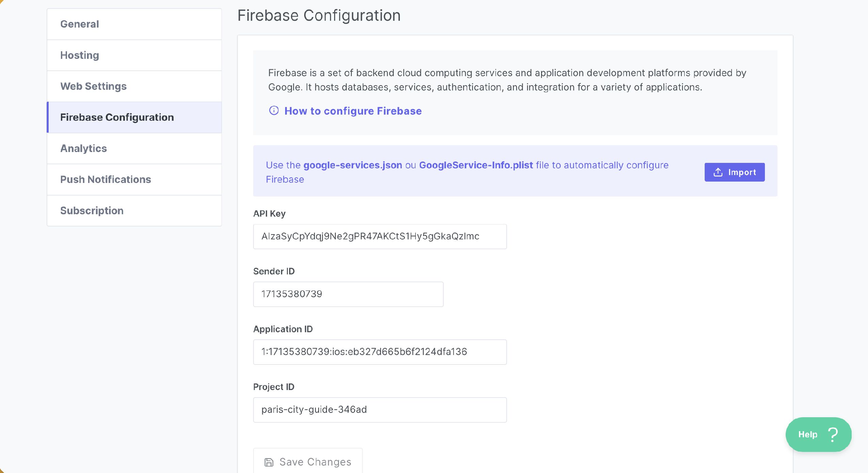868x473 pixels.
Task: Click the Save Changes button
Action: (308, 461)
